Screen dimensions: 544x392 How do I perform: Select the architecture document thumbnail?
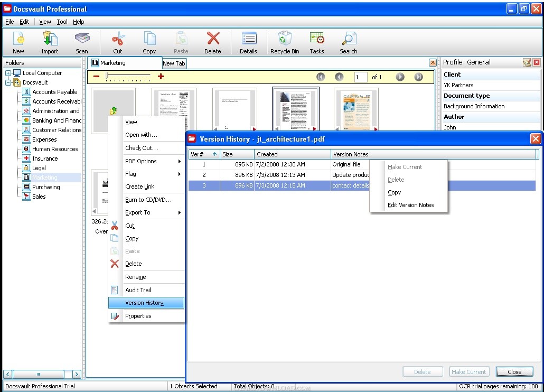tap(296, 109)
